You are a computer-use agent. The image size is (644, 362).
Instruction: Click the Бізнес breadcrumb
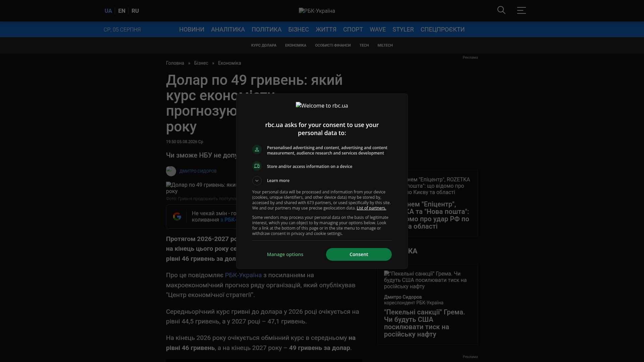[x=201, y=63]
